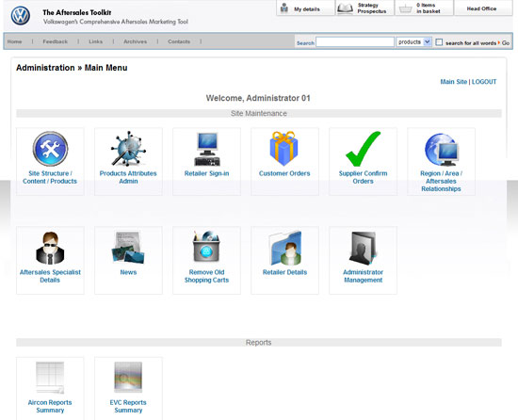Click the Supplier Confirm Orders green checkmark
The height and width of the screenshot is (420, 518).
pyautogui.click(x=363, y=149)
